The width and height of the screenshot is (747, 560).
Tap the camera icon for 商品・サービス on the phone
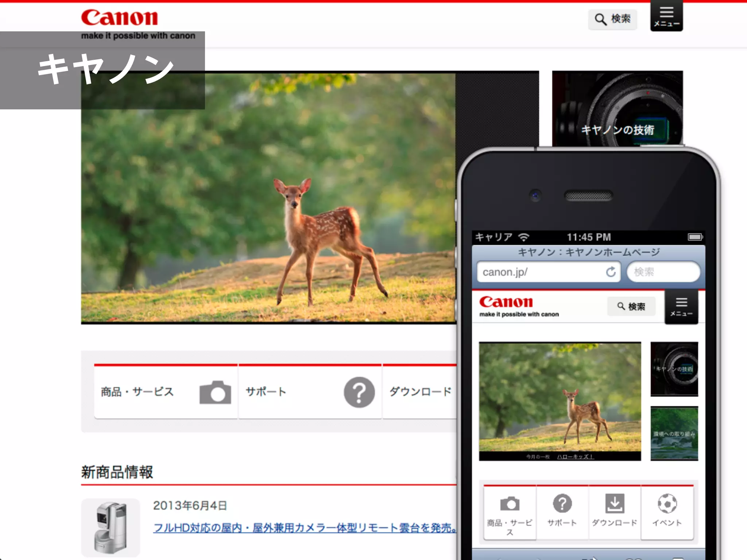tap(510, 503)
